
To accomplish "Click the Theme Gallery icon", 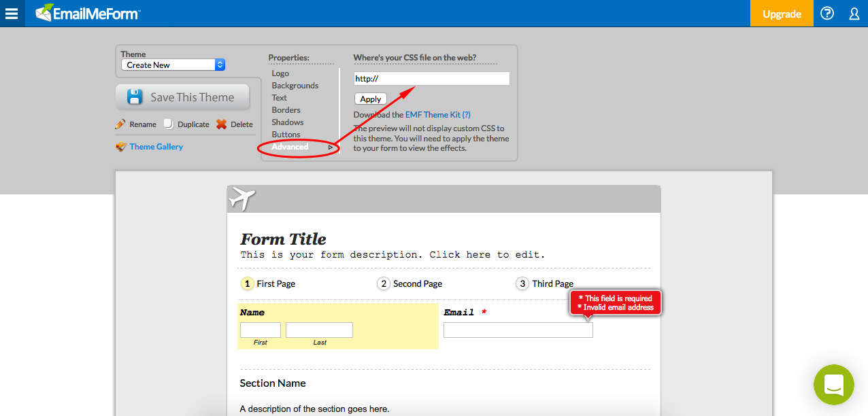I will [121, 146].
